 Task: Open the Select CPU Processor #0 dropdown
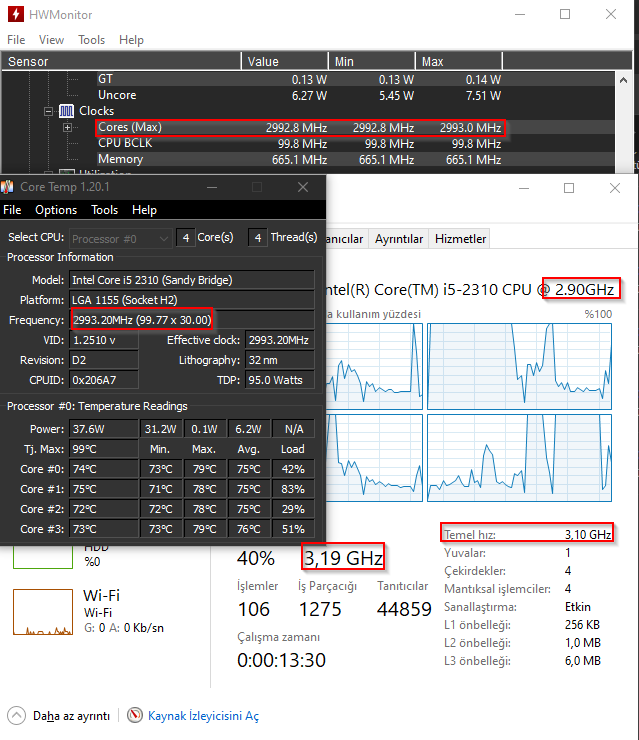(x=120, y=239)
